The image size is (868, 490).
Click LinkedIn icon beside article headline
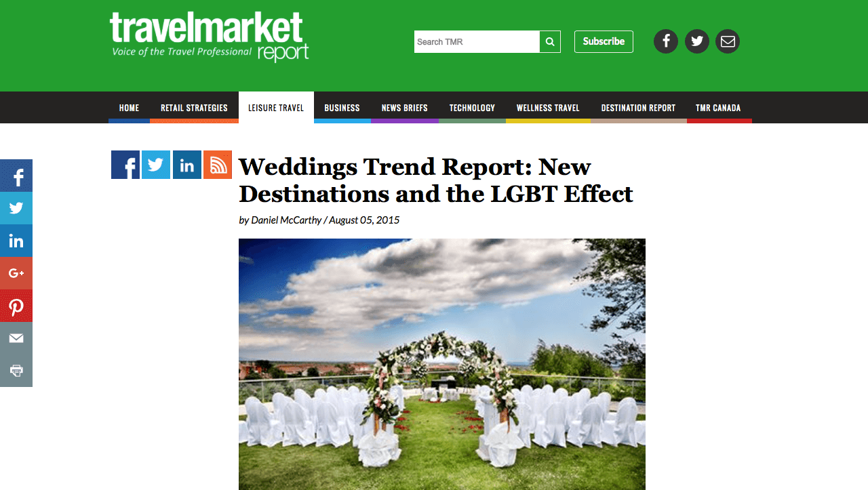187,165
